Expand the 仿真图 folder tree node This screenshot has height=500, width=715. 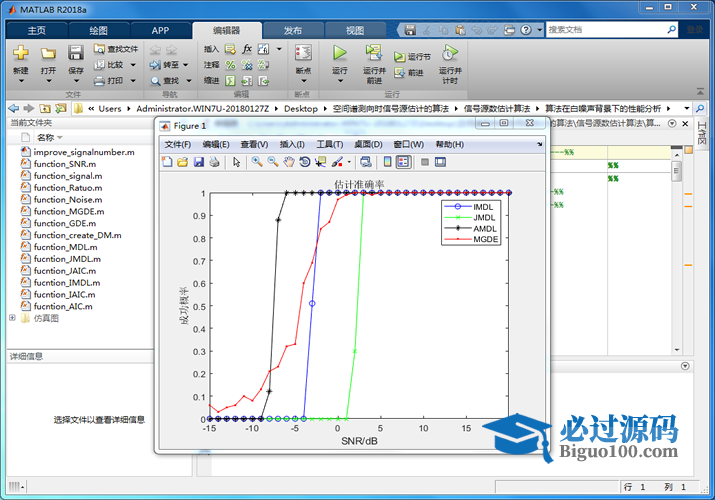coord(12,318)
